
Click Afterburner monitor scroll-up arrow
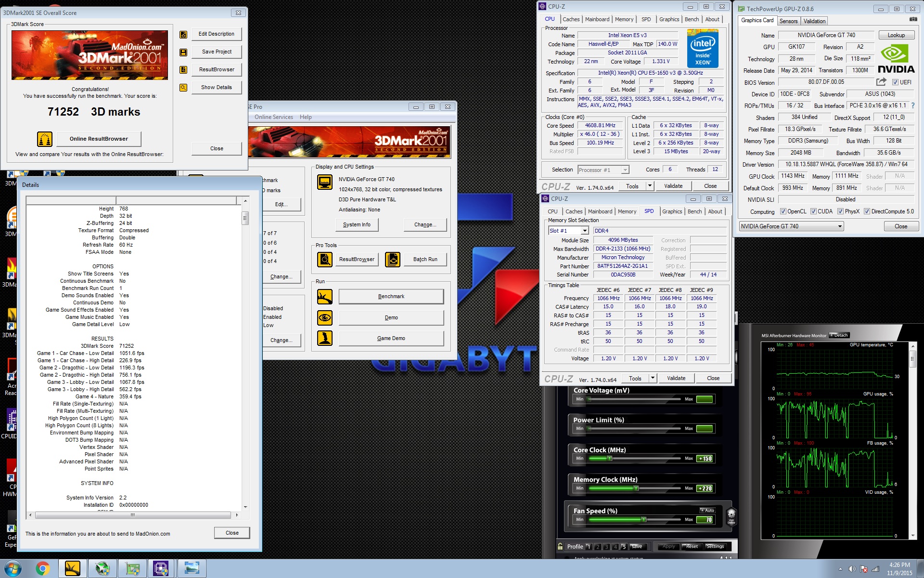912,346
